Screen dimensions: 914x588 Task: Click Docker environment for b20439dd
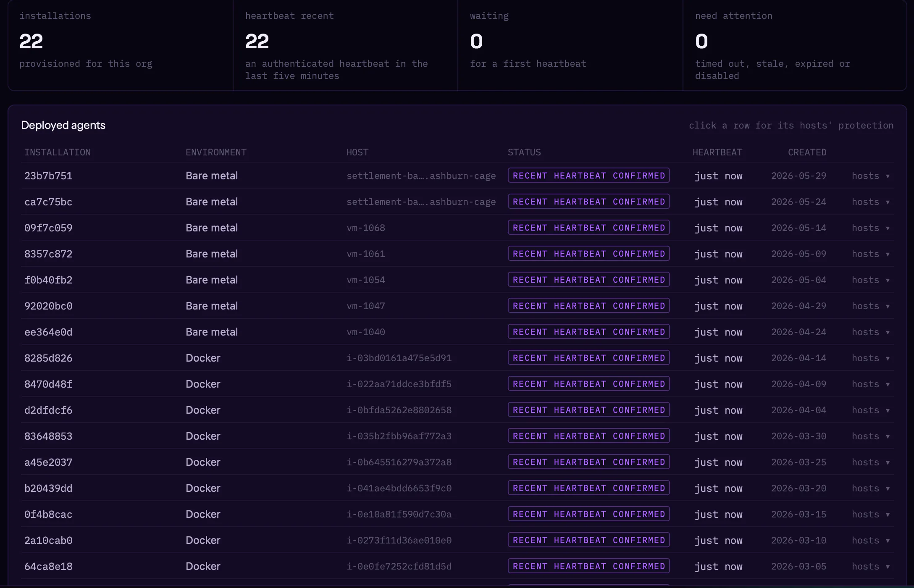pyautogui.click(x=203, y=488)
